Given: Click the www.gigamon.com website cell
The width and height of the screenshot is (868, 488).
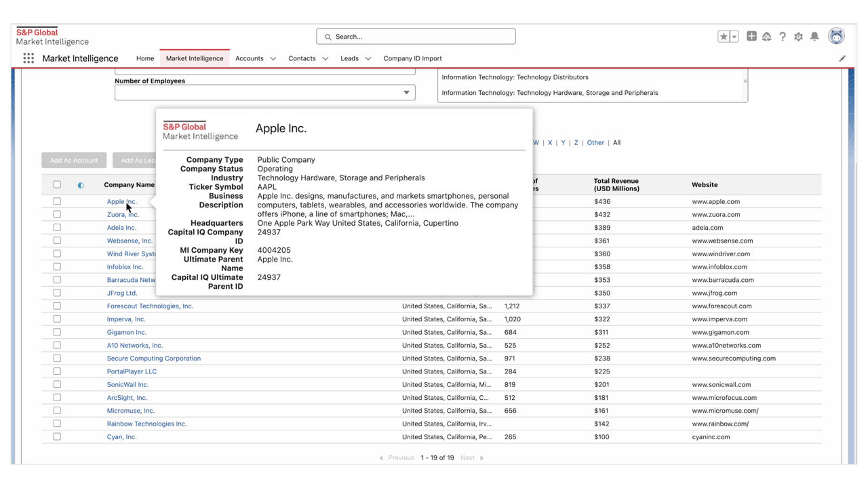Looking at the screenshot, I should click(x=720, y=332).
